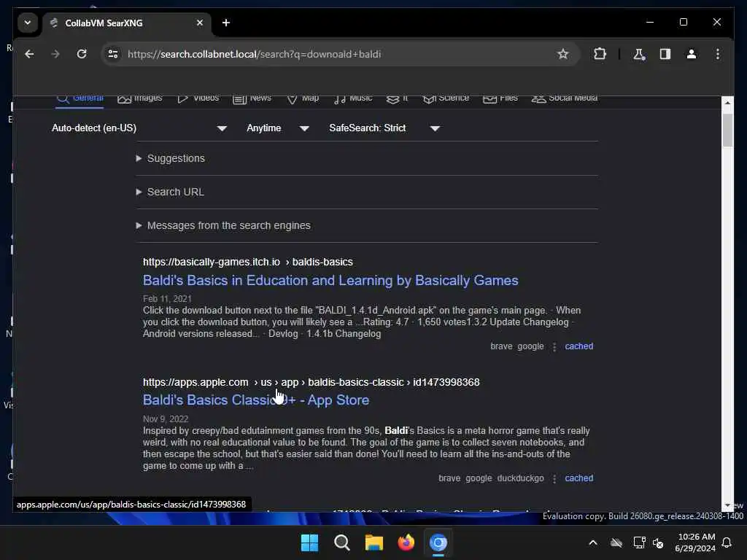The image size is (747, 560).
Task: Go back using the browser back arrow
Action: 29,54
